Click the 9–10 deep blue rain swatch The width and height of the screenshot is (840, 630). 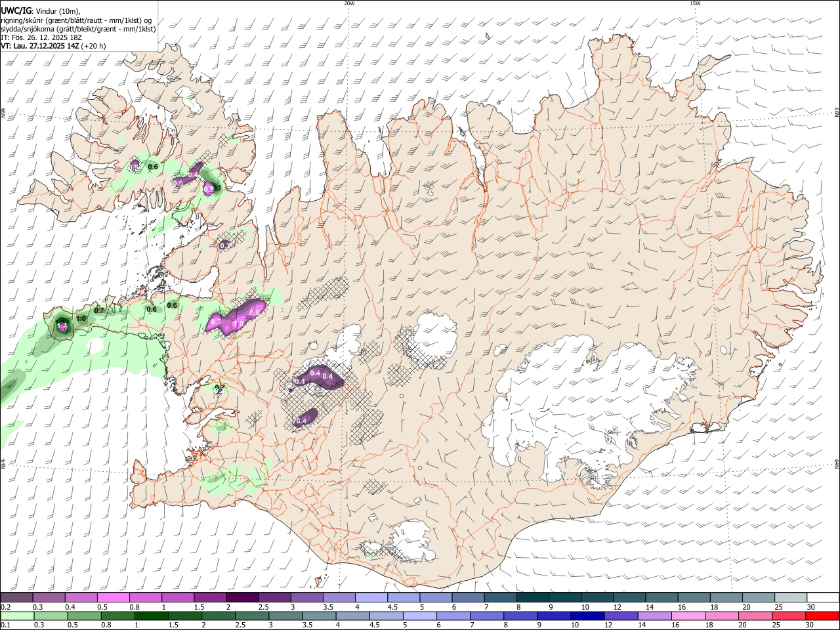pyautogui.click(x=587, y=616)
